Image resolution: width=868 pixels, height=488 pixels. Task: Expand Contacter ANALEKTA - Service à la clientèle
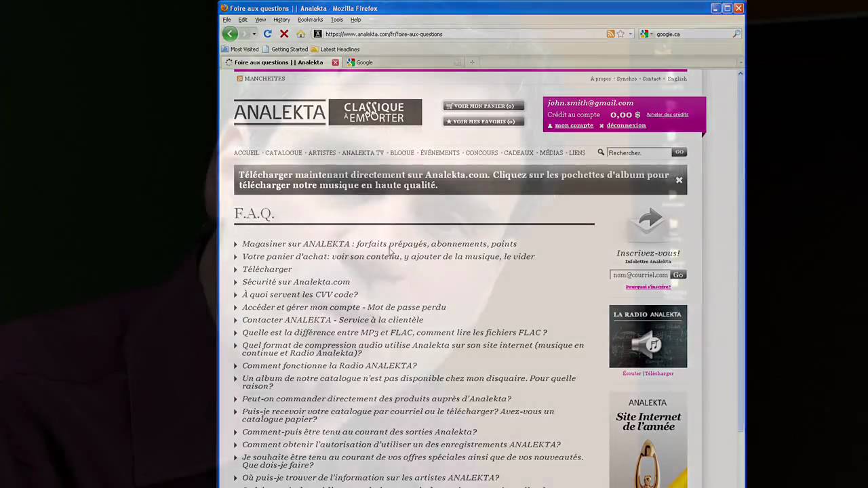tap(332, 320)
